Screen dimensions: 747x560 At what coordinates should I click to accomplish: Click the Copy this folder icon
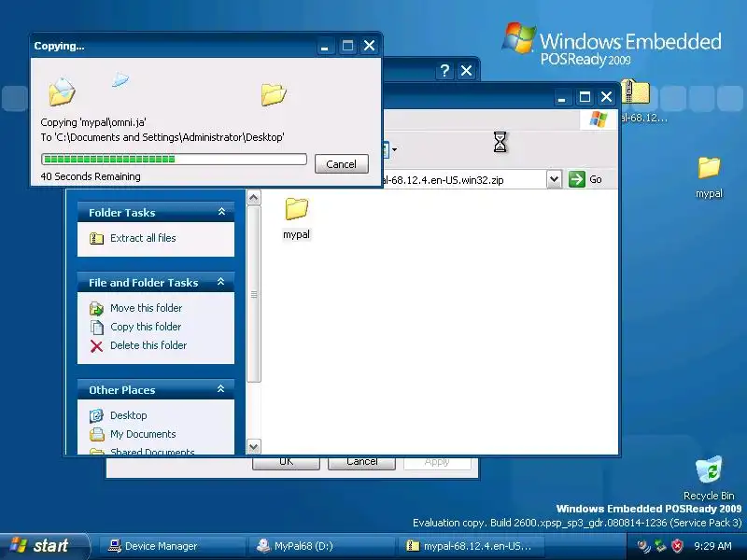point(97,328)
